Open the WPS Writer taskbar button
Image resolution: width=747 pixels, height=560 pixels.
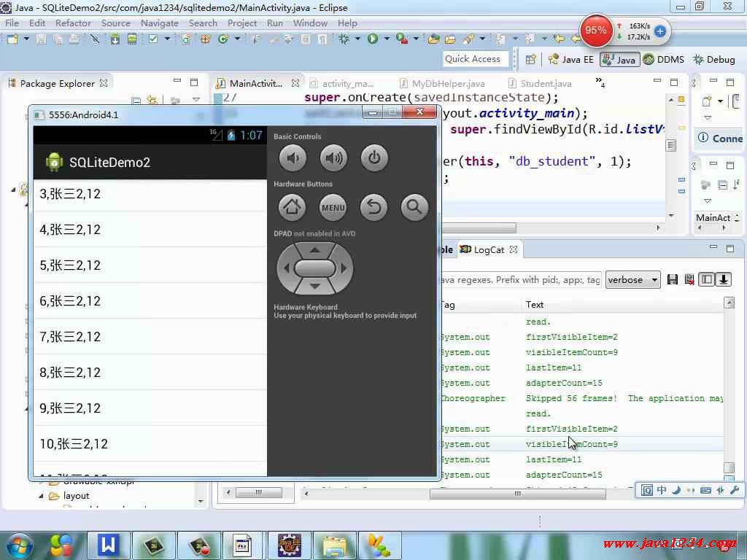[x=108, y=545]
